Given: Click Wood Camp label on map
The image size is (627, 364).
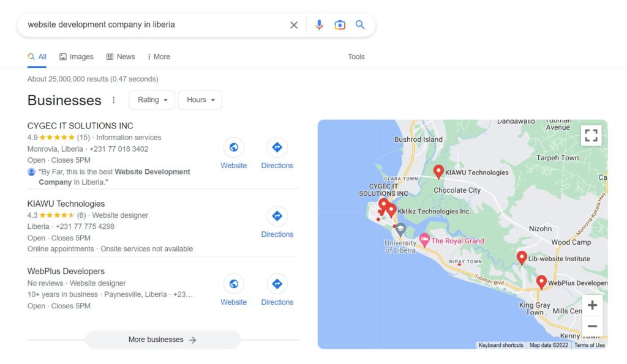Looking at the screenshot, I should (571, 242).
